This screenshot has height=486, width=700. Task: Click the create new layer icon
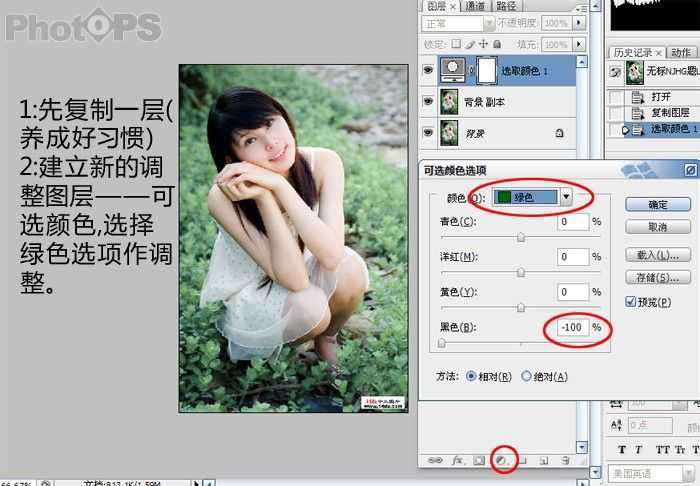[x=543, y=460]
